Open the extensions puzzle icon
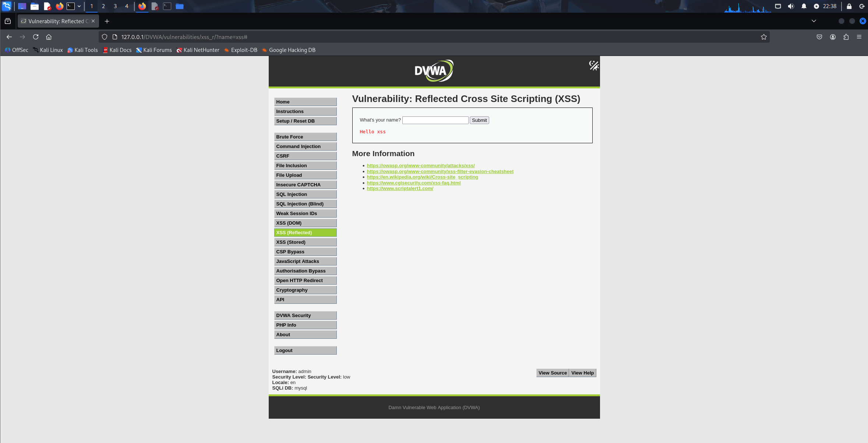This screenshot has width=868, height=443. [846, 37]
